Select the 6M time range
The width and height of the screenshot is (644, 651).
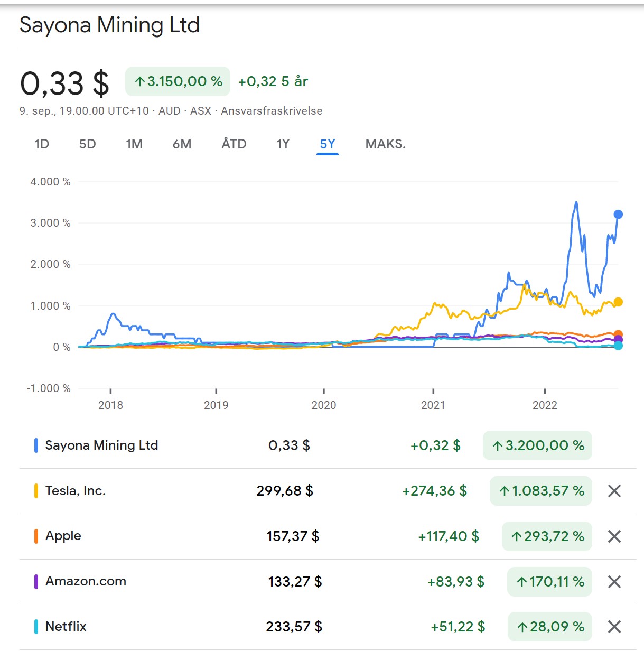182,143
